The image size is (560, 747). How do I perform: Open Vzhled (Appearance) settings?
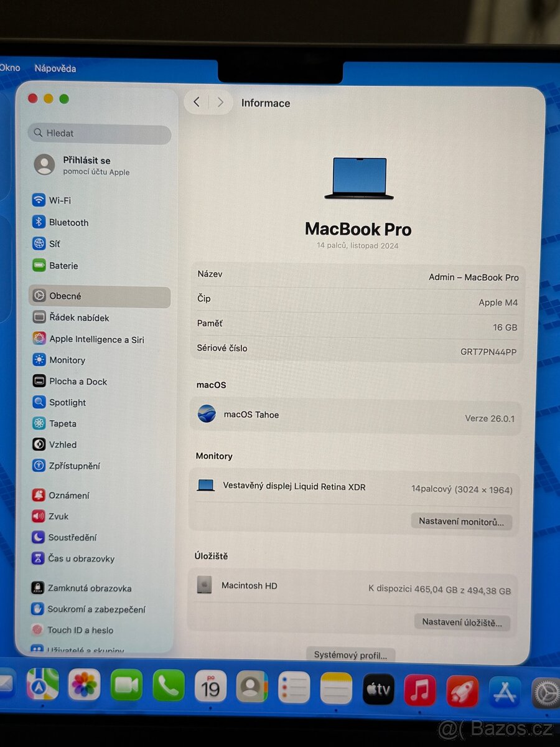click(62, 444)
